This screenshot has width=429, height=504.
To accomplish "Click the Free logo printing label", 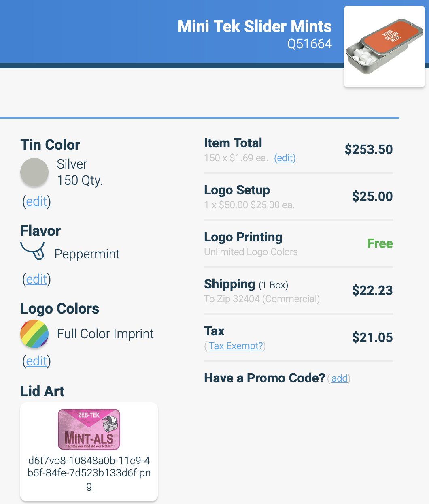I will 380,243.
